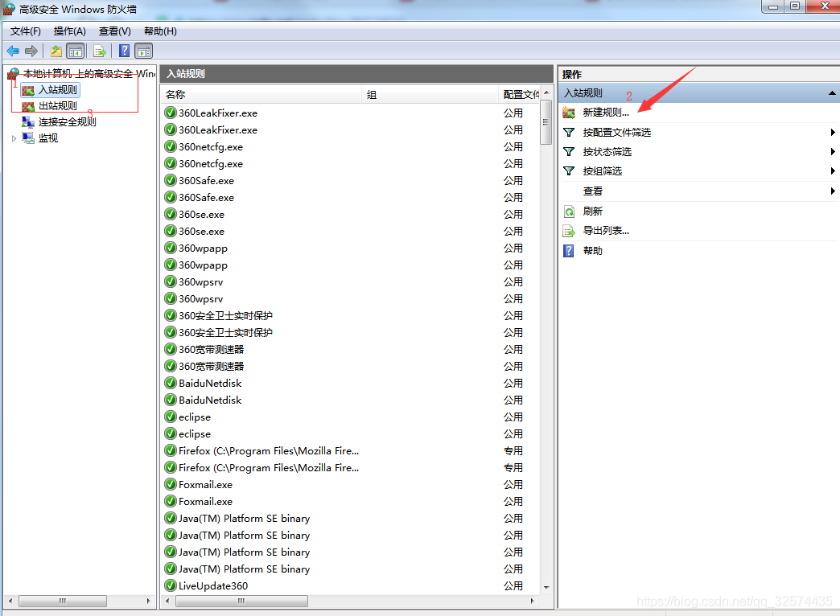This screenshot has height=616, width=840.
Task: Click 导出列表... in the actions pane
Action: coord(606,231)
